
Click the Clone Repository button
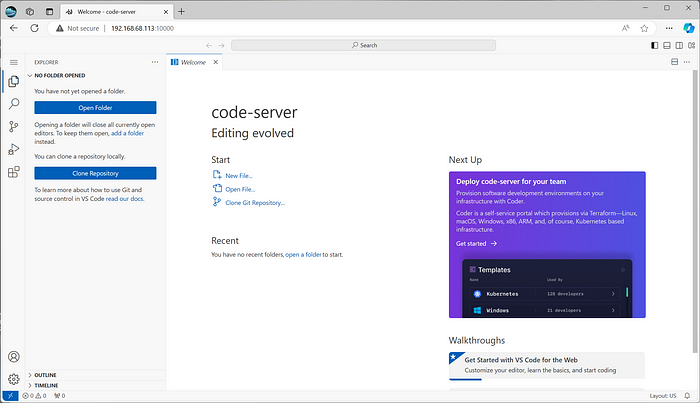[x=96, y=173]
